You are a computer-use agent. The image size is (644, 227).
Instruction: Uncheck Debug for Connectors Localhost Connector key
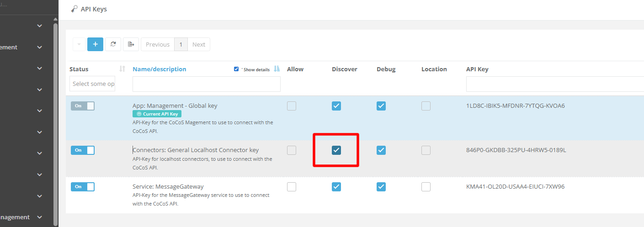tap(381, 150)
